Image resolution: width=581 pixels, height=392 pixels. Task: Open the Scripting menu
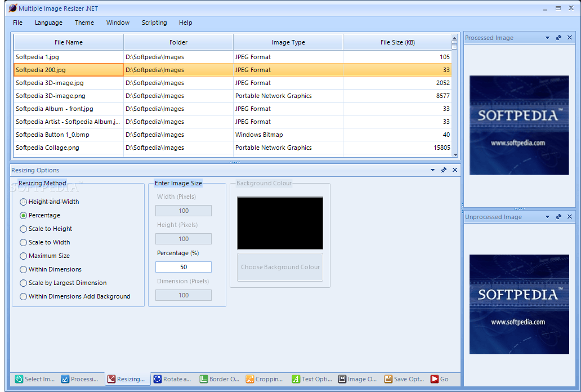(x=154, y=23)
